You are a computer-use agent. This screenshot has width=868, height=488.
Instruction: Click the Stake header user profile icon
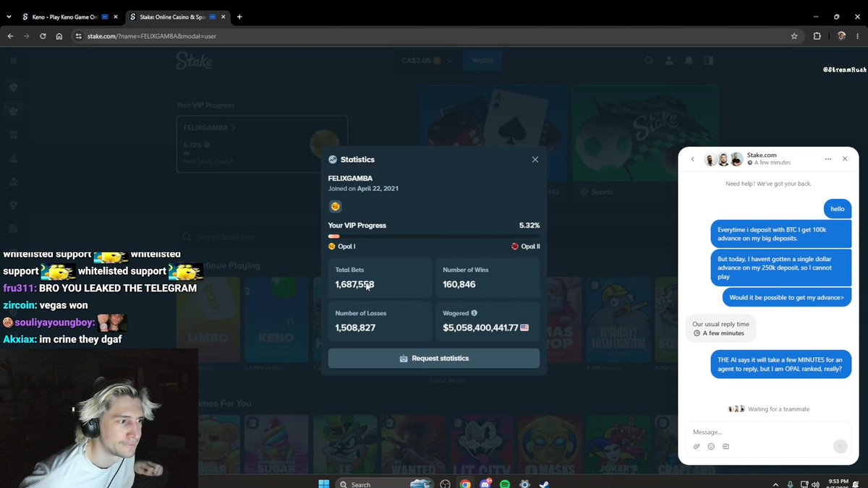[x=669, y=61]
